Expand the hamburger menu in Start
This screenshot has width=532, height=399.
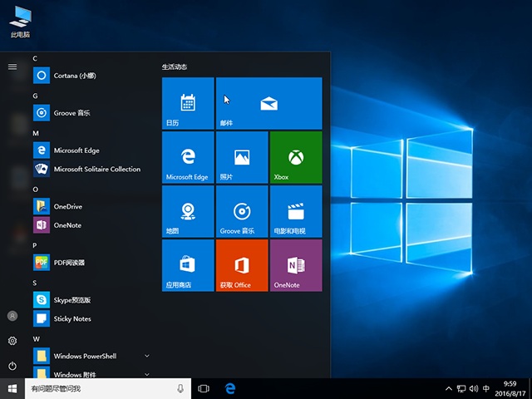pos(12,66)
